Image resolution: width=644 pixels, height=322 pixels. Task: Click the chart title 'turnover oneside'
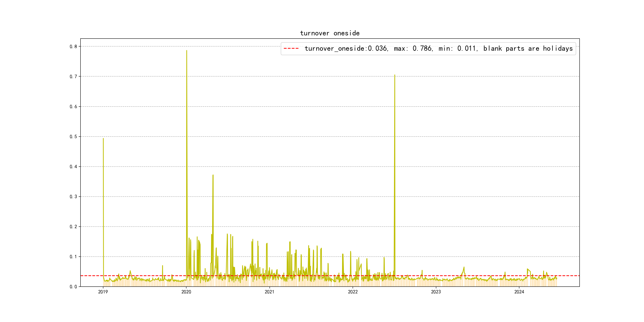(x=330, y=33)
